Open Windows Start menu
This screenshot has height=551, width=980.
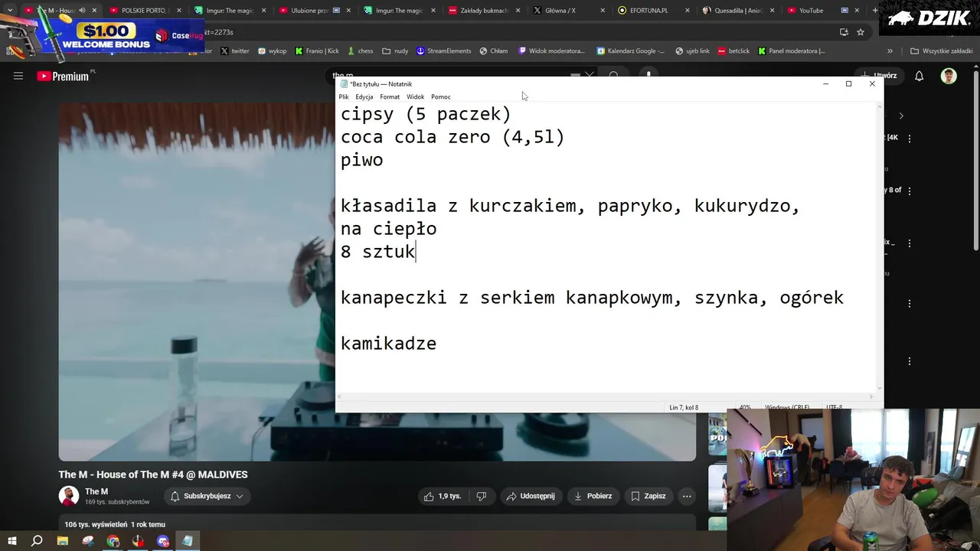click(x=12, y=541)
